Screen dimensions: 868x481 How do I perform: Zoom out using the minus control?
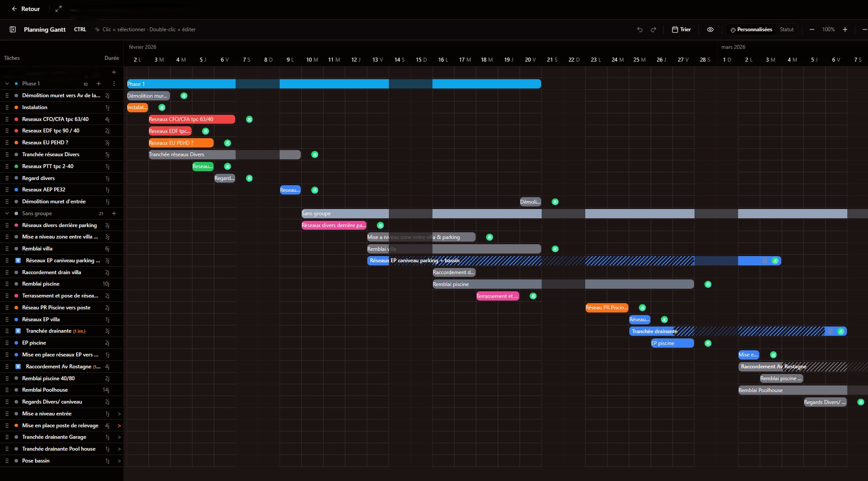(812, 29)
